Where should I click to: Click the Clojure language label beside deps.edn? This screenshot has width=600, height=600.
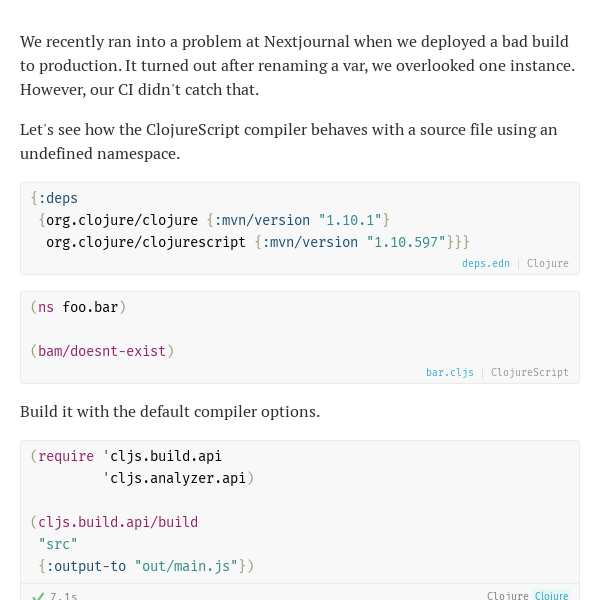tap(548, 263)
